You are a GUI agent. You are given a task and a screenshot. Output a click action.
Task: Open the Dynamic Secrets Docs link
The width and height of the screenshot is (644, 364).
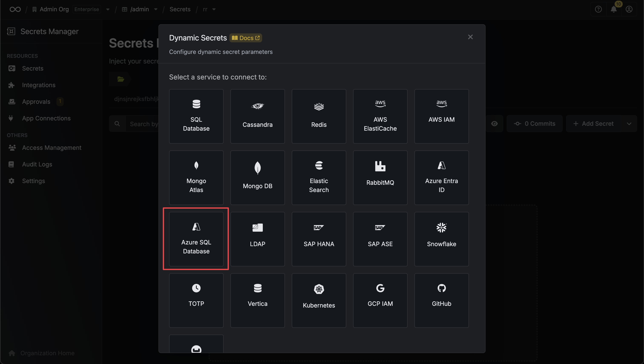[246, 38]
